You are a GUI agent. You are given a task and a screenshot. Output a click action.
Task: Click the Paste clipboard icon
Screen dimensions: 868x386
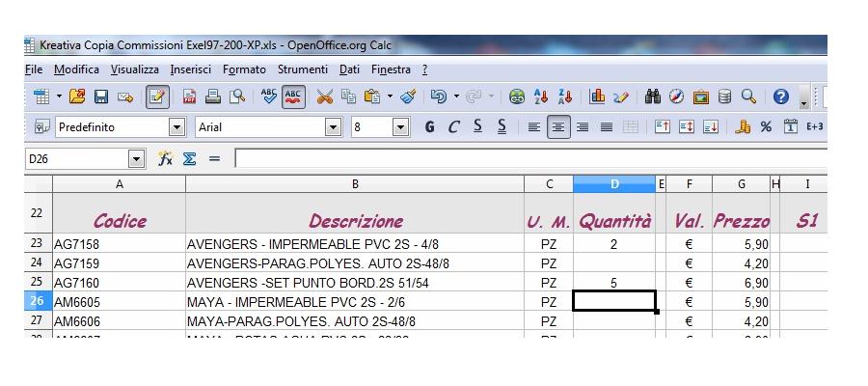[372, 96]
